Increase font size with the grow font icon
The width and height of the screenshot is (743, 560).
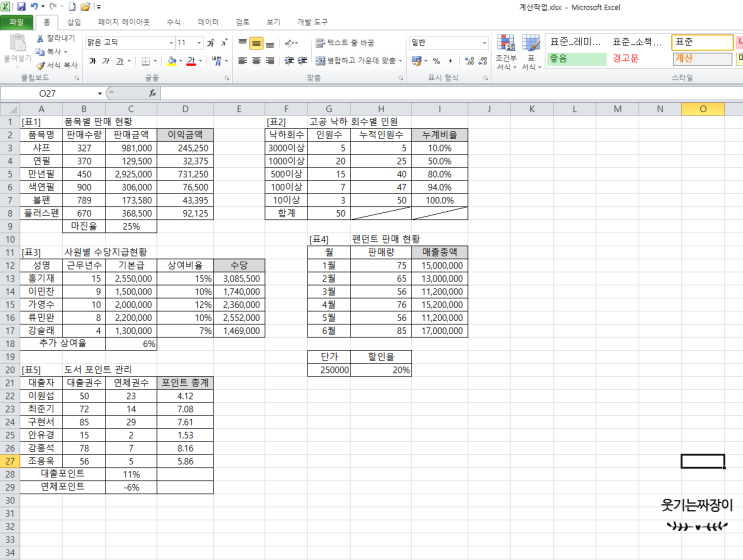(x=211, y=43)
